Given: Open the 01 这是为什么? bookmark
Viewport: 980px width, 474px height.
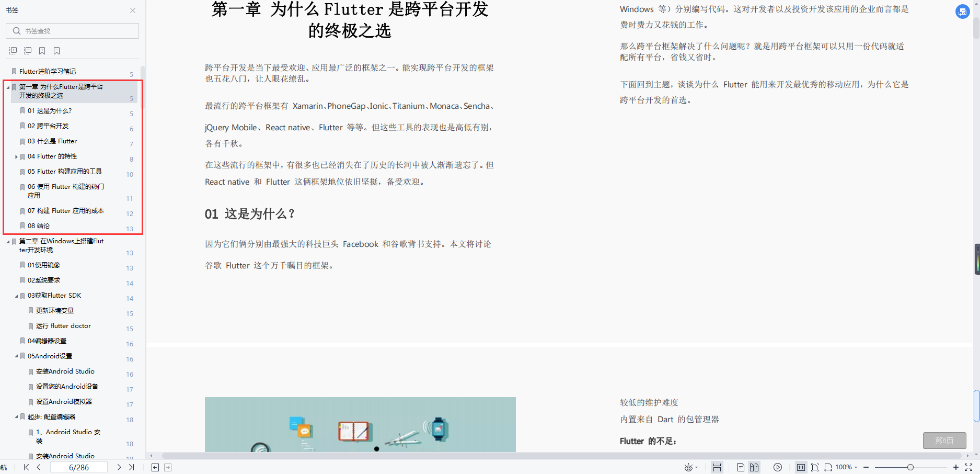Looking at the screenshot, I should [x=50, y=111].
